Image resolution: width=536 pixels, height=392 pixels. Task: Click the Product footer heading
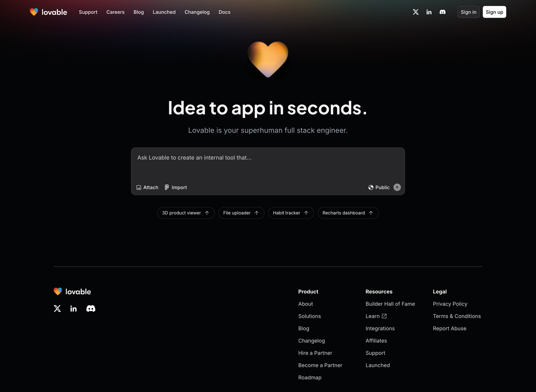coord(308,292)
